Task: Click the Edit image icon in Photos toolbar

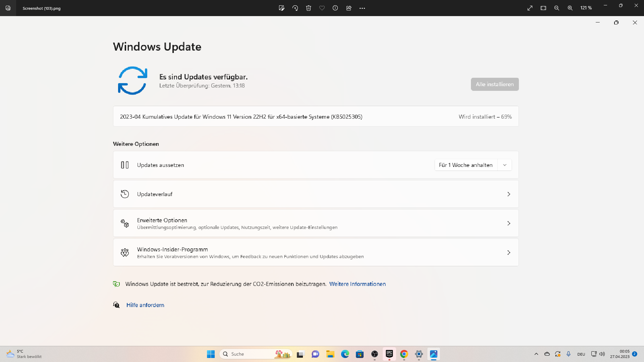Action: (281, 8)
